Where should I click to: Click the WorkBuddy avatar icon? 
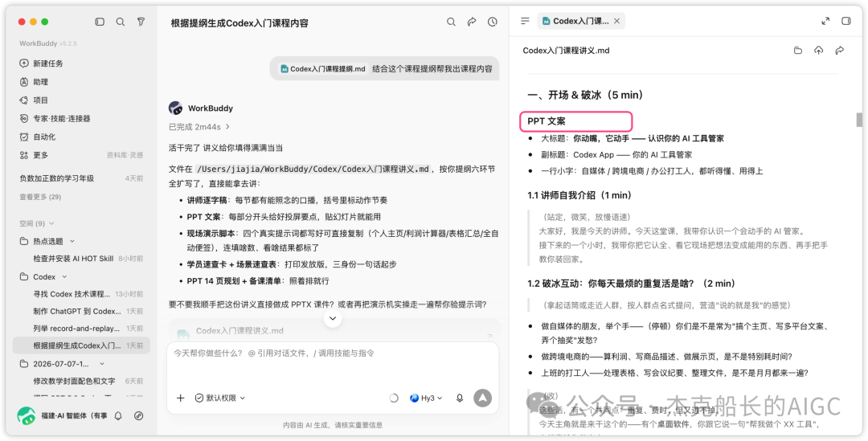[x=175, y=108]
